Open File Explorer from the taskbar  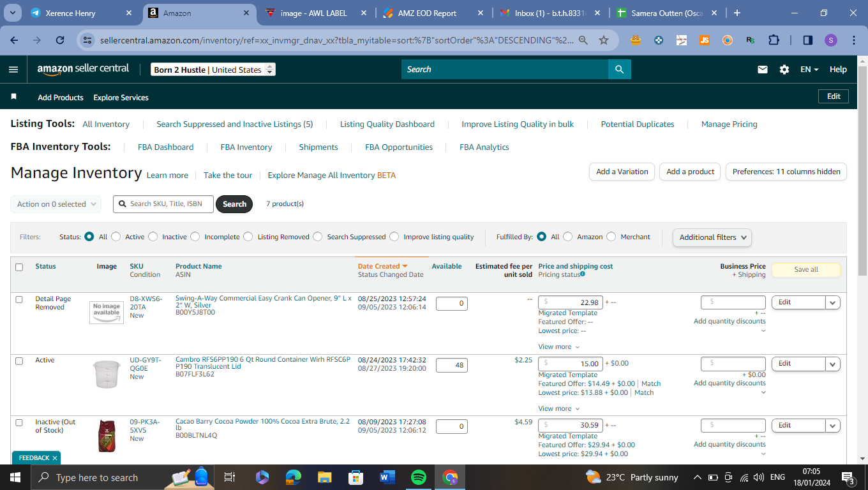(324, 477)
